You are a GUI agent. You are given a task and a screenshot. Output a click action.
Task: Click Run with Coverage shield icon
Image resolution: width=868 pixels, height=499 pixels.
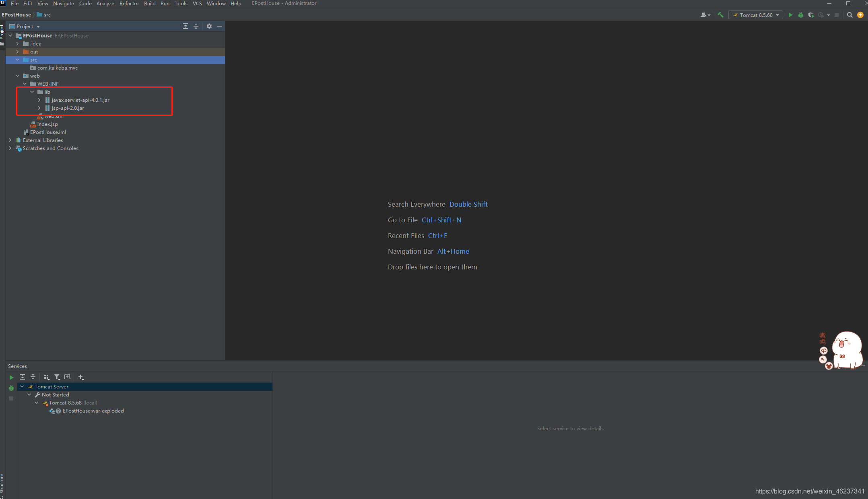(x=811, y=15)
